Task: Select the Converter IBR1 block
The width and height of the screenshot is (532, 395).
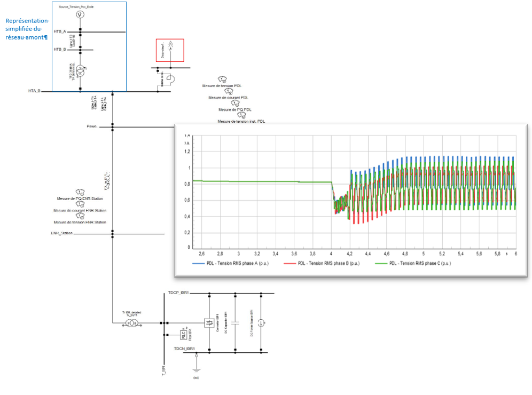Action: pyautogui.click(x=209, y=322)
